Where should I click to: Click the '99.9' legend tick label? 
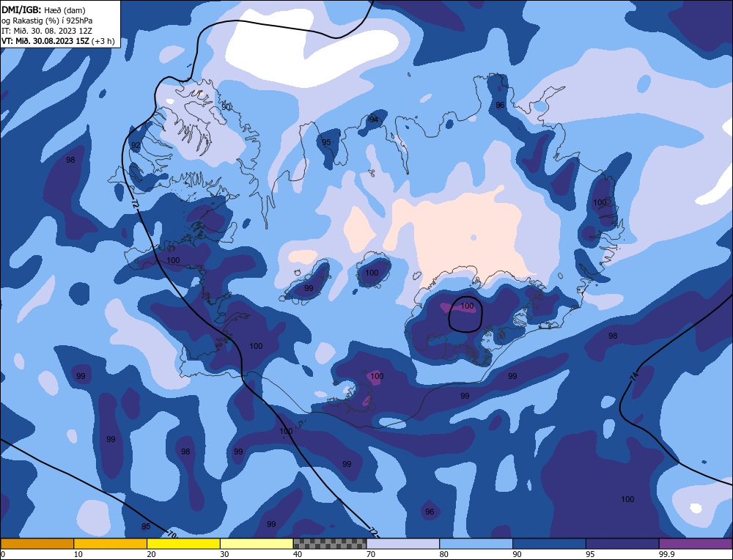(665, 554)
